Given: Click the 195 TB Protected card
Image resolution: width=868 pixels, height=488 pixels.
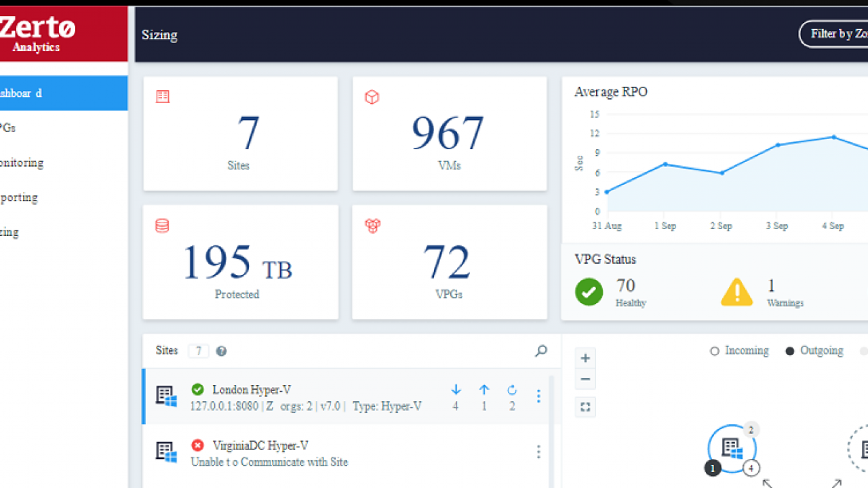Looking at the screenshot, I should point(241,262).
